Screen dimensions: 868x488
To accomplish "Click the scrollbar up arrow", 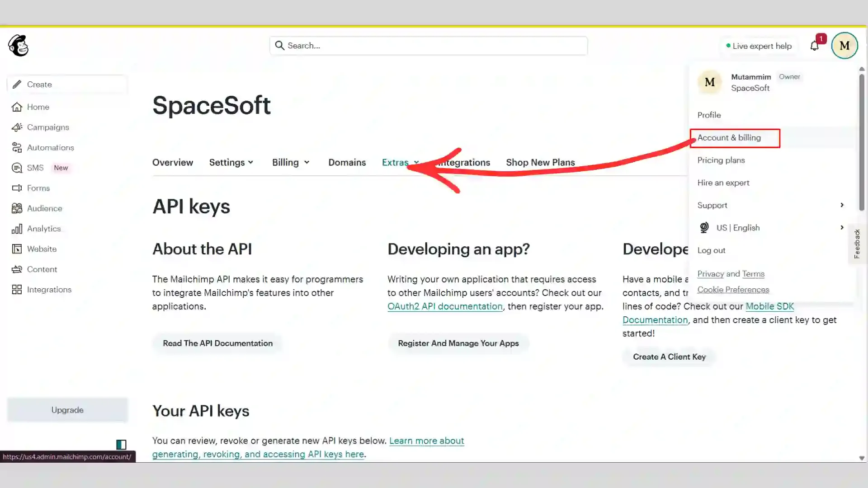I will coord(862,69).
